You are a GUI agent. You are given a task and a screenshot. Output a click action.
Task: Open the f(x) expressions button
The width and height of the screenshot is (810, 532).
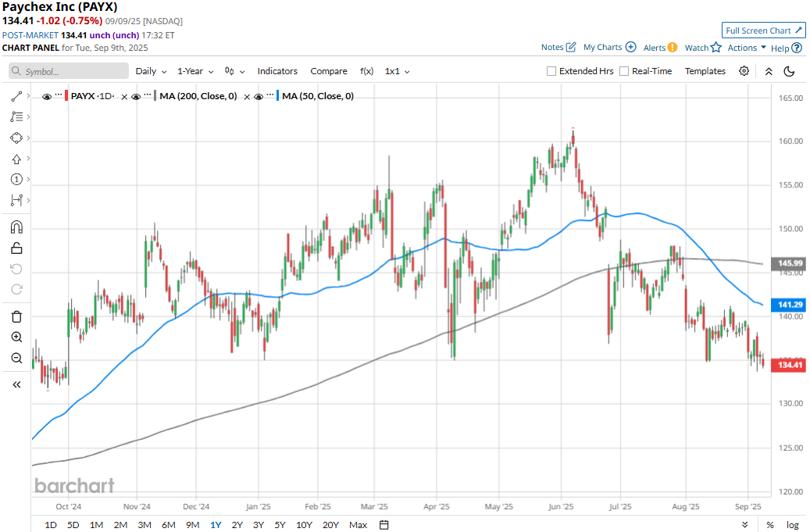point(367,71)
